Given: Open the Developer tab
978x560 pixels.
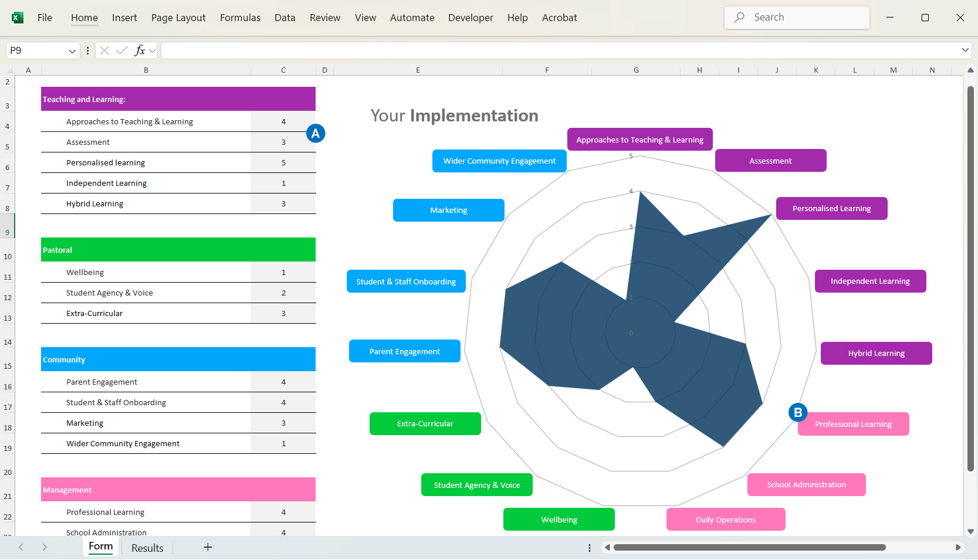Looking at the screenshot, I should [x=471, y=18].
